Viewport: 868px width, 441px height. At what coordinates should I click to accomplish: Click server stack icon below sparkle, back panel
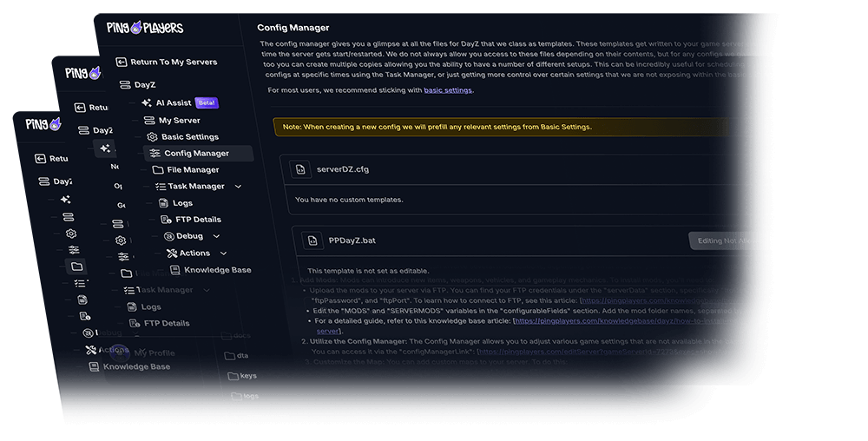pos(68,217)
